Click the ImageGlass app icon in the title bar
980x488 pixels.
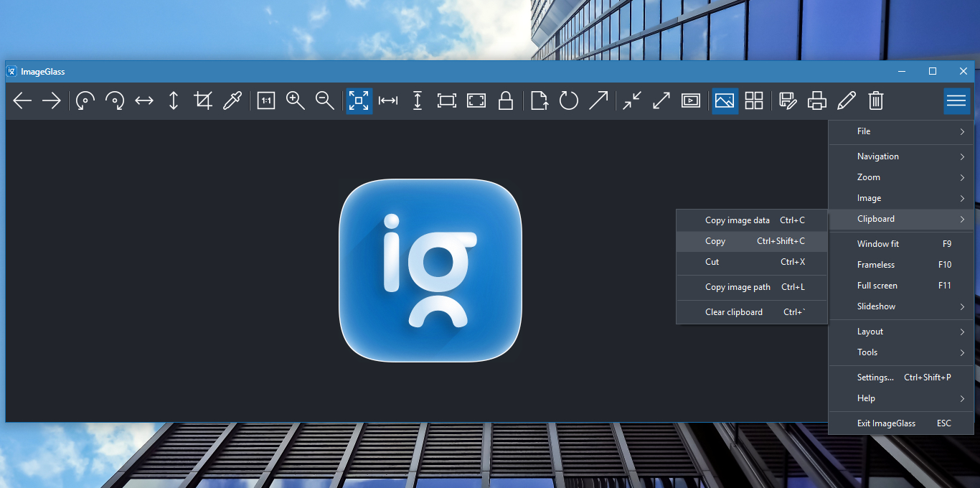click(11, 71)
